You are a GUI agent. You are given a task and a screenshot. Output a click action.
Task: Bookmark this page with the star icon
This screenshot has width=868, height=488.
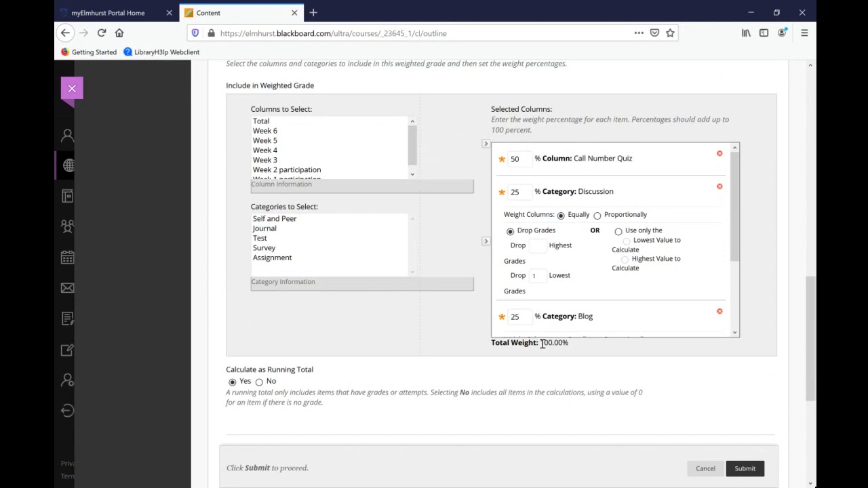click(x=670, y=33)
